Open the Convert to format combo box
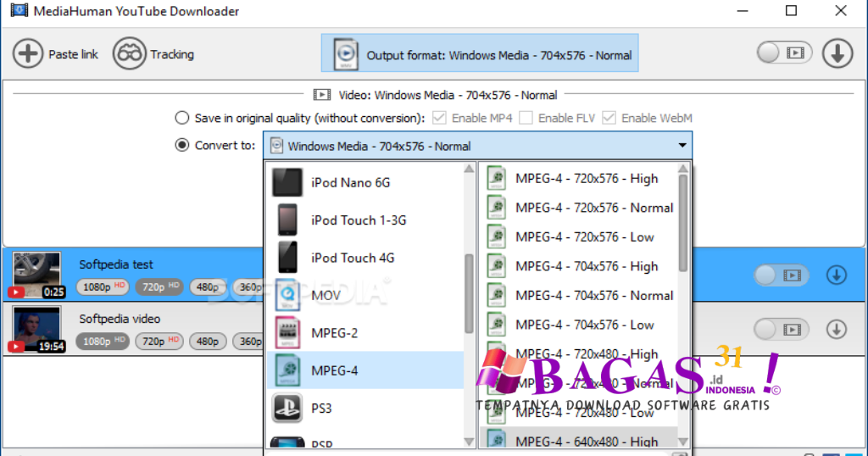This screenshot has width=868, height=456. (478, 146)
